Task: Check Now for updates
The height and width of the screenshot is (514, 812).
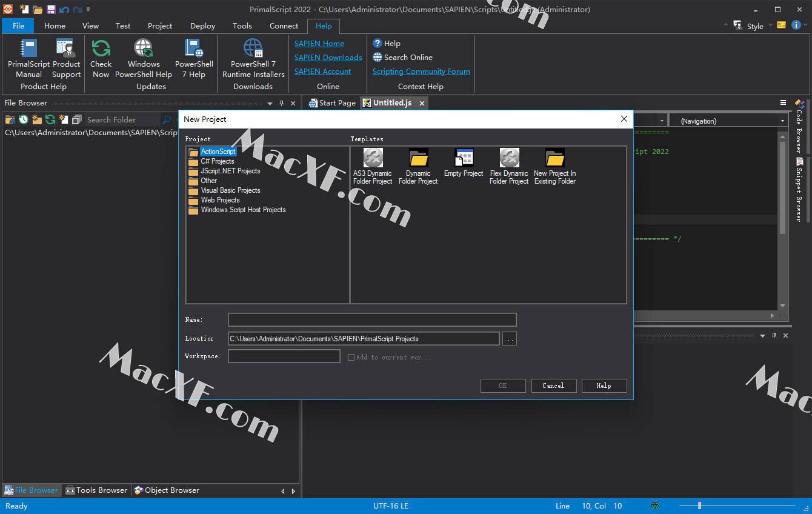Action: (x=101, y=59)
